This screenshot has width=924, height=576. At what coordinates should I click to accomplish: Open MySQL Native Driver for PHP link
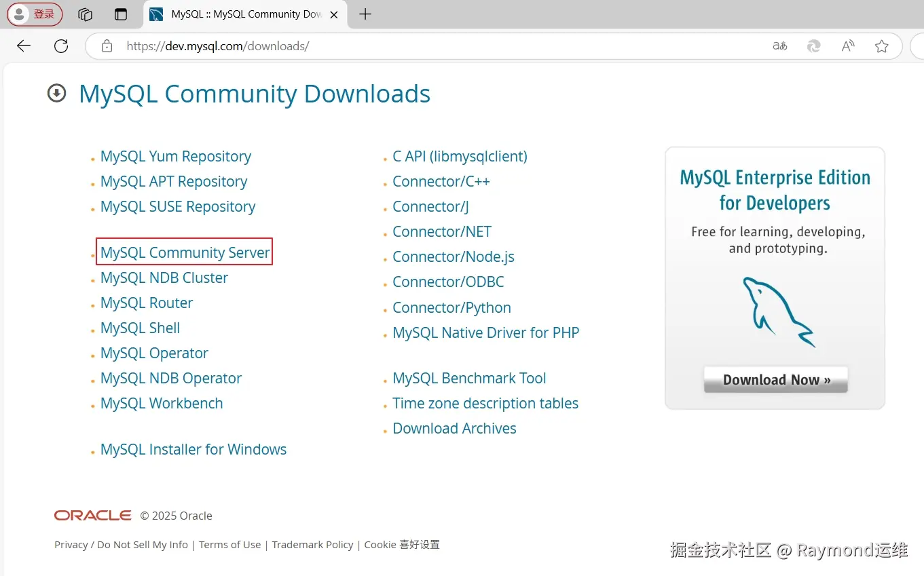pos(486,332)
